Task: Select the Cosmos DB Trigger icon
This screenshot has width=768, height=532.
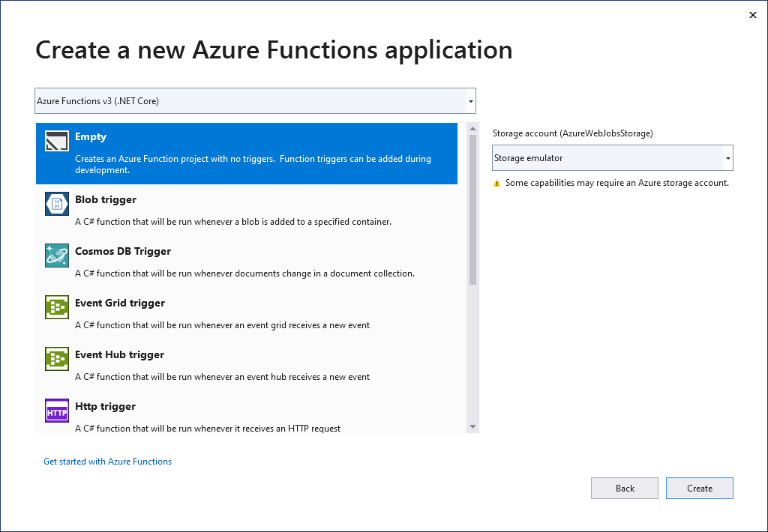Action: [x=56, y=255]
